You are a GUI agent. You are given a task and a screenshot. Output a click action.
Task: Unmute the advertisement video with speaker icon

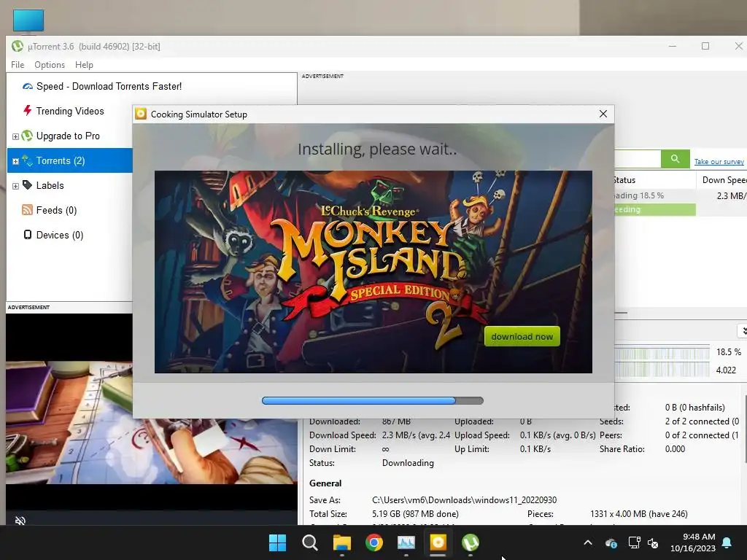pos(20,521)
